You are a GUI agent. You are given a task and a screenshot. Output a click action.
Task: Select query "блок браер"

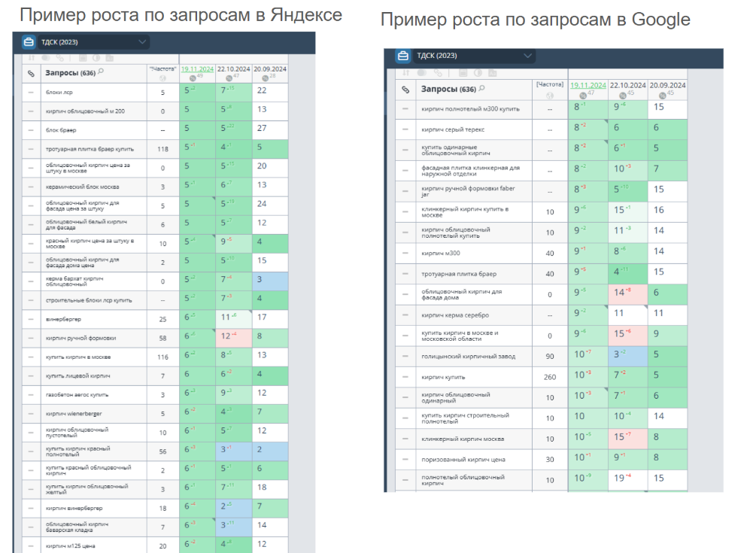click(61, 129)
